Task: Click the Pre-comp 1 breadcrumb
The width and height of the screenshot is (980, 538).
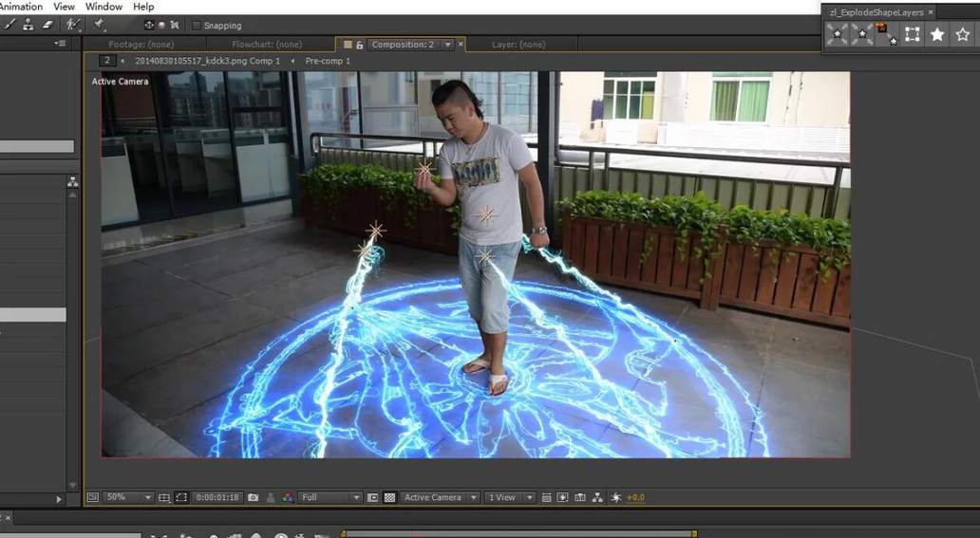Action: (328, 61)
